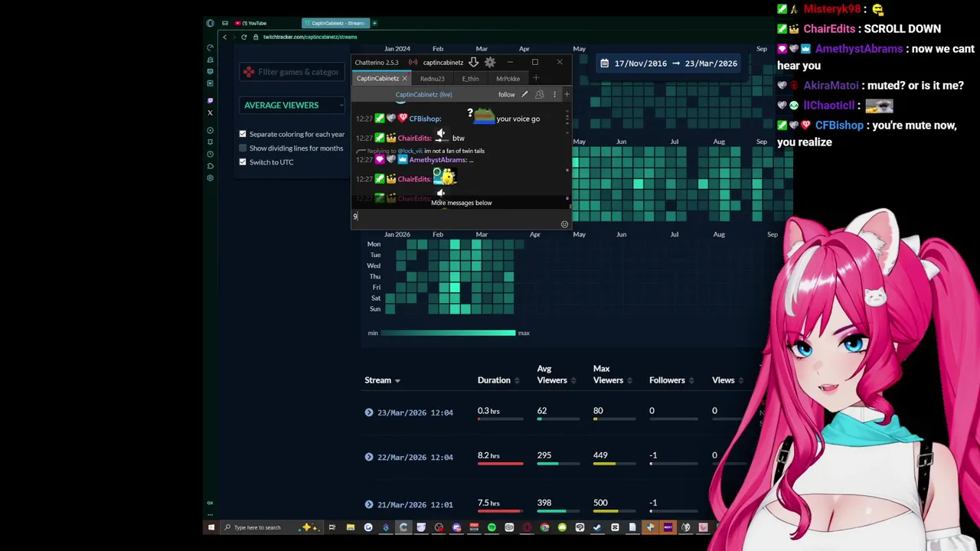The image size is (980, 551).
Task: Open the date range picker 17/Nov/2016
Action: (x=670, y=64)
